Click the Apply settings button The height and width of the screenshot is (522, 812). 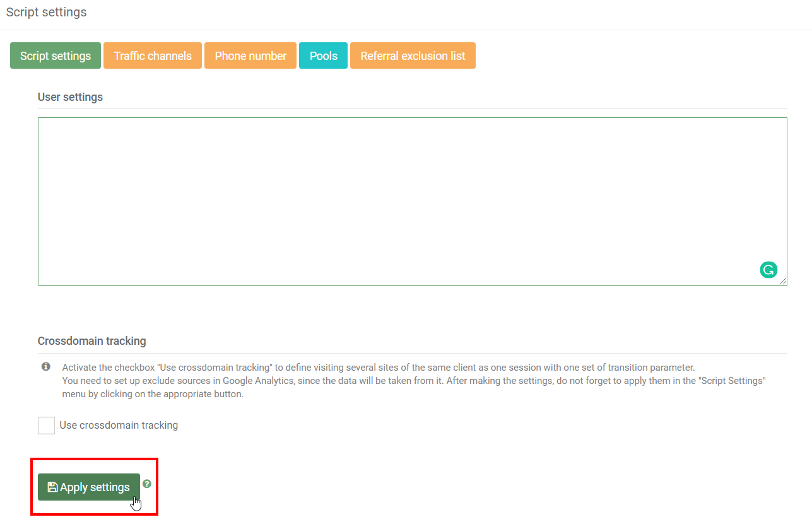[89, 487]
